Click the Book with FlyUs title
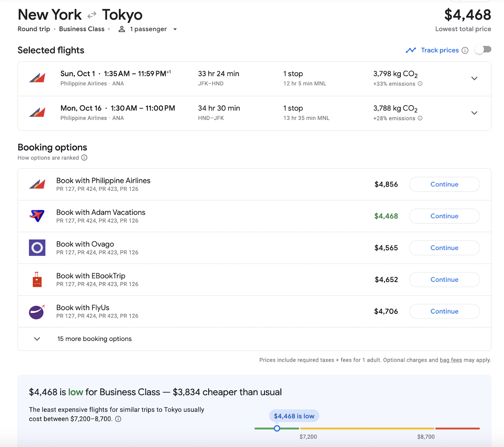Screen dimensions: 504x447 [x=83, y=308]
